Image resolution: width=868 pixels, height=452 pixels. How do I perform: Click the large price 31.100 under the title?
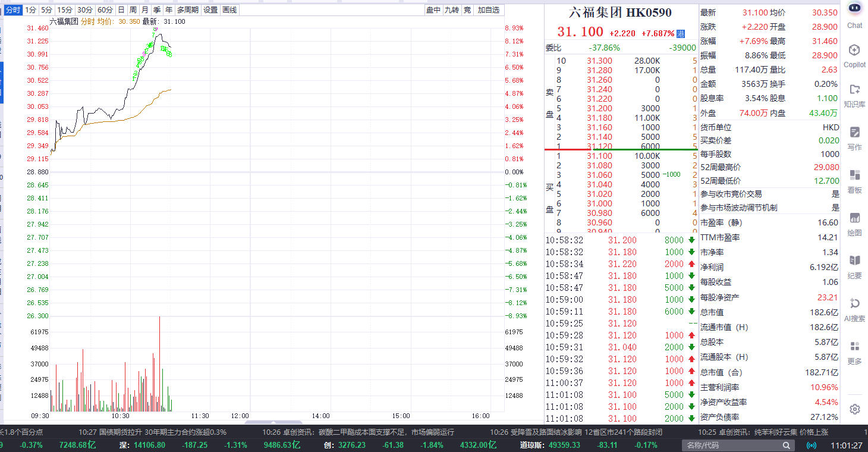click(x=580, y=32)
